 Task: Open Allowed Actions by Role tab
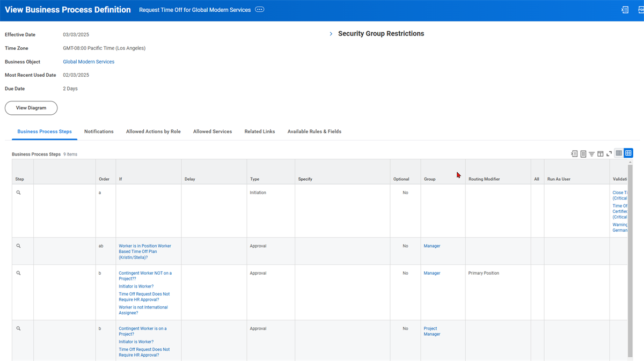click(x=153, y=131)
